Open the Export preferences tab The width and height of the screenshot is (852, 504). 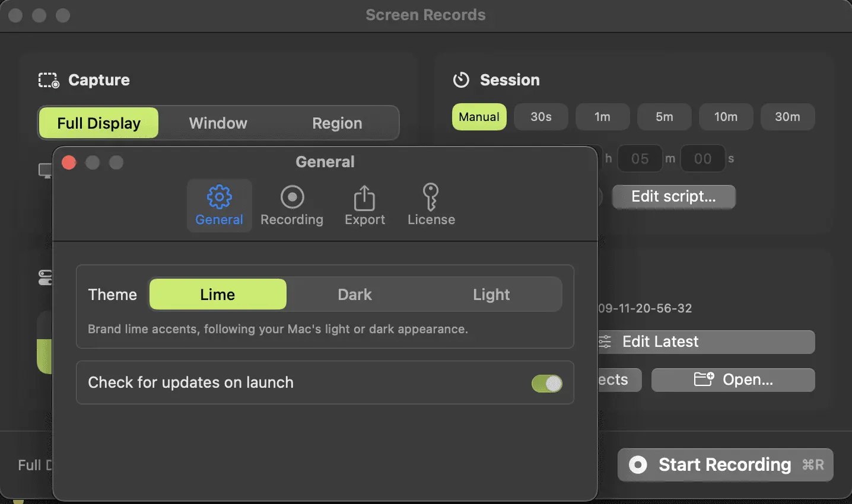pyautogui.click(x=365, y=206)
